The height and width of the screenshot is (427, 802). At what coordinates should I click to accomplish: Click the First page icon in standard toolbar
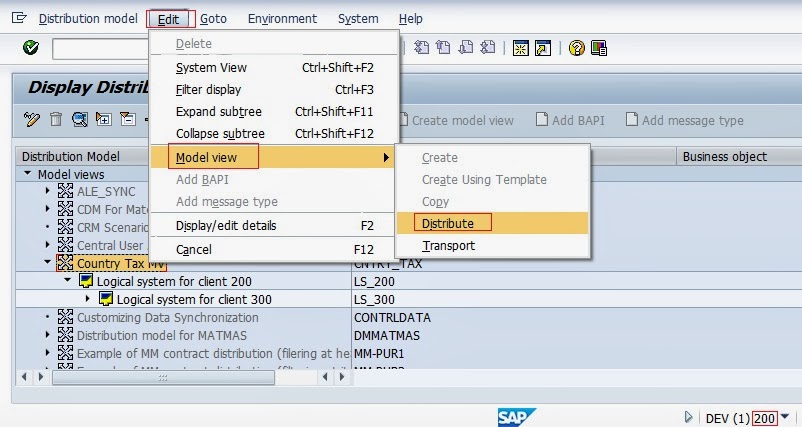click(x=421, y=48)
